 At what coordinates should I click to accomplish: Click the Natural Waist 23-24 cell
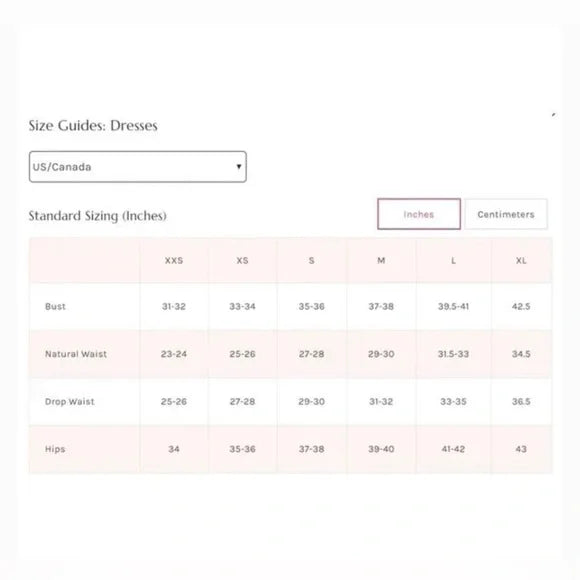pos(174,354)
